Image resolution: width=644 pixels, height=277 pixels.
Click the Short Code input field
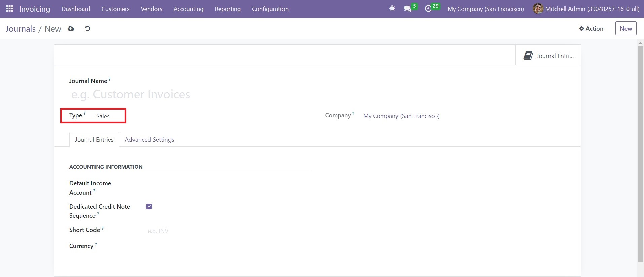(229, 231)
